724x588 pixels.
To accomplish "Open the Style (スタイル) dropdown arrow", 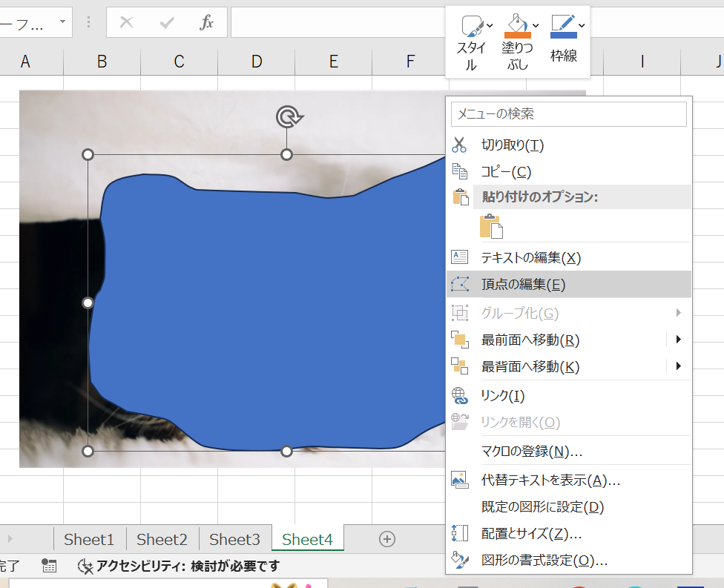I will tap(490, 26).
